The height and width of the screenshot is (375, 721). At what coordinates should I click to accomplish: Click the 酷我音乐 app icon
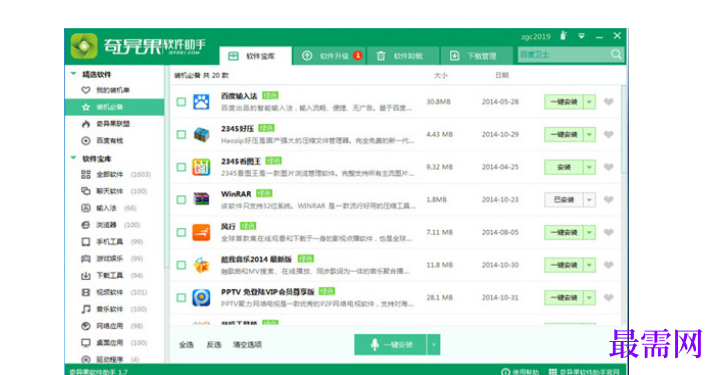point(201,265)
